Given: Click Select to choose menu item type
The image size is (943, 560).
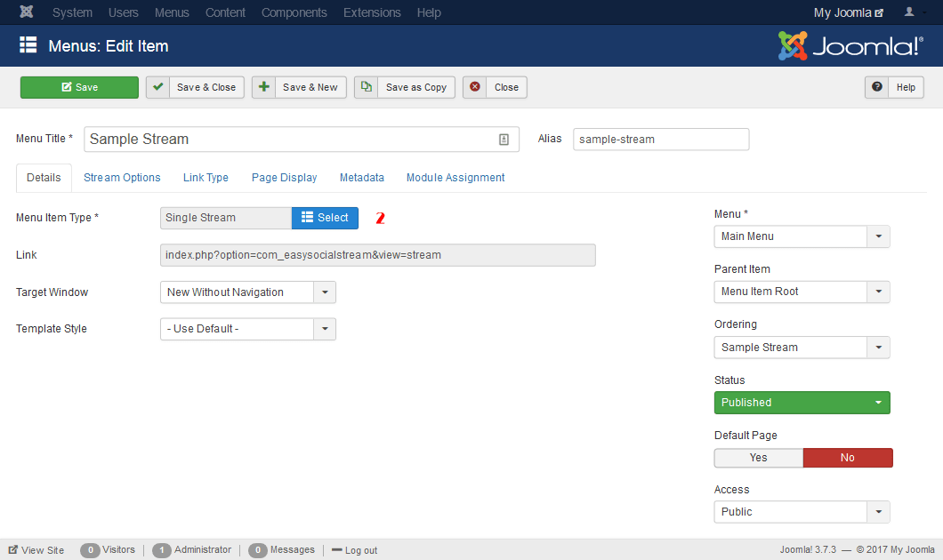Looking at the screenshot, I should pos(325,218).
